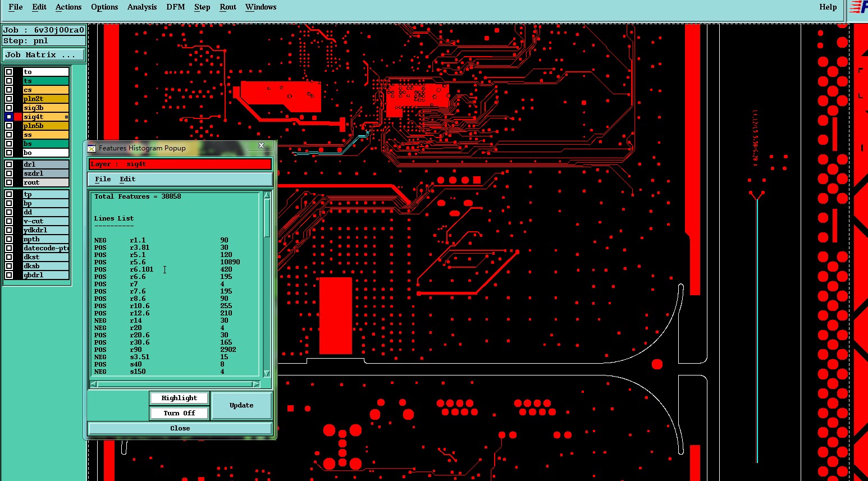Viewport: 868px width, 481px height.
Task: Click the vertical scrollbar thumb in histogram list
Action: 267,217
